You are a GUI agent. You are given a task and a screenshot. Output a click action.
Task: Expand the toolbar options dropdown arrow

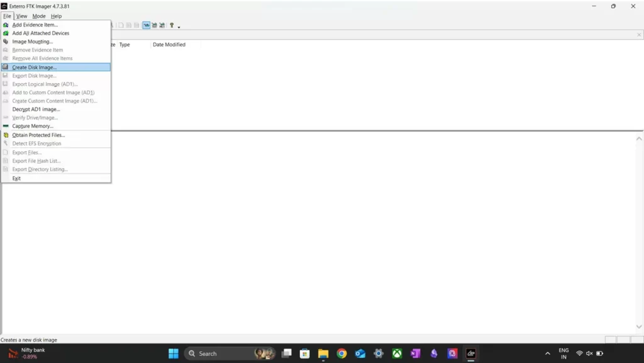pyautogui.click(x=179, y=26)
